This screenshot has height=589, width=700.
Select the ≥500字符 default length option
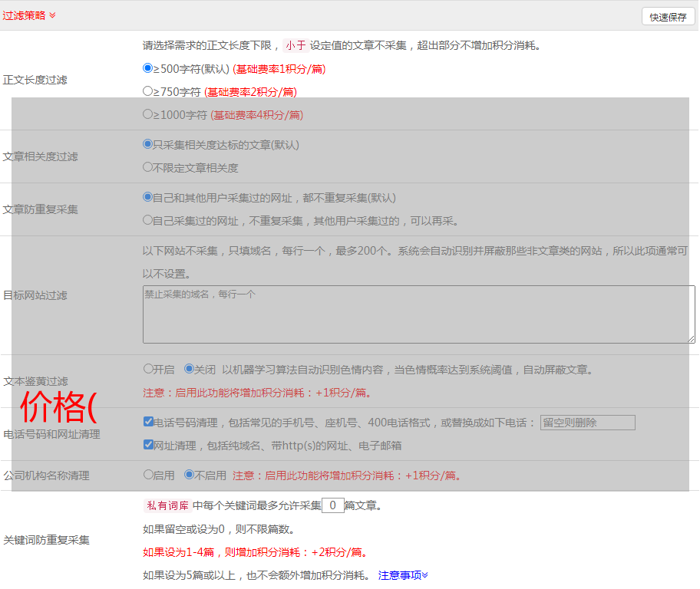[148, 68]
